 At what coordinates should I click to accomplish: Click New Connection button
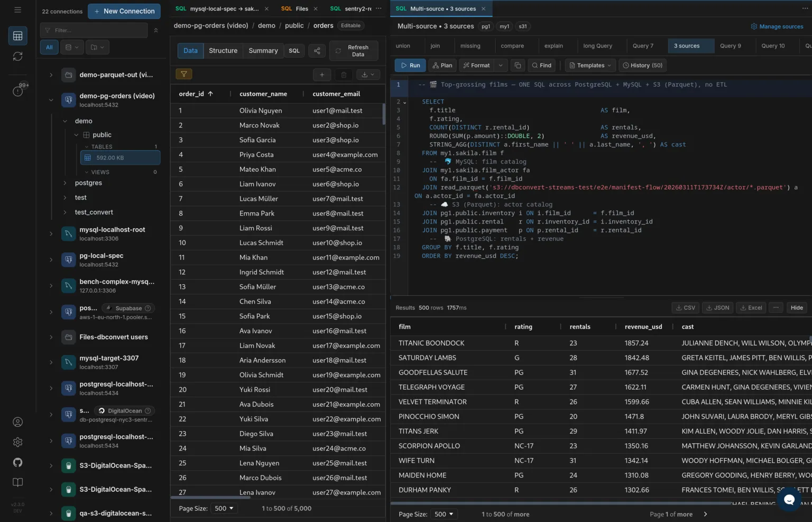tap(124, 11)
